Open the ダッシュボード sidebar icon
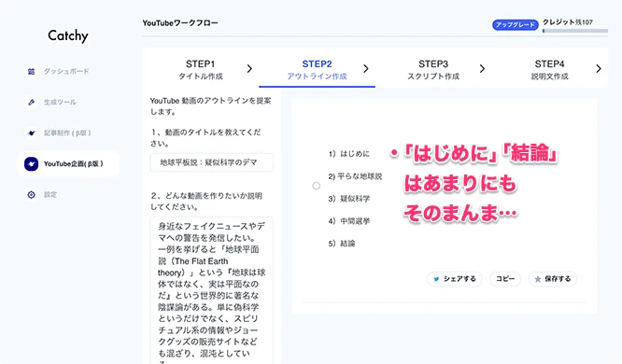 tap(32, 71)
